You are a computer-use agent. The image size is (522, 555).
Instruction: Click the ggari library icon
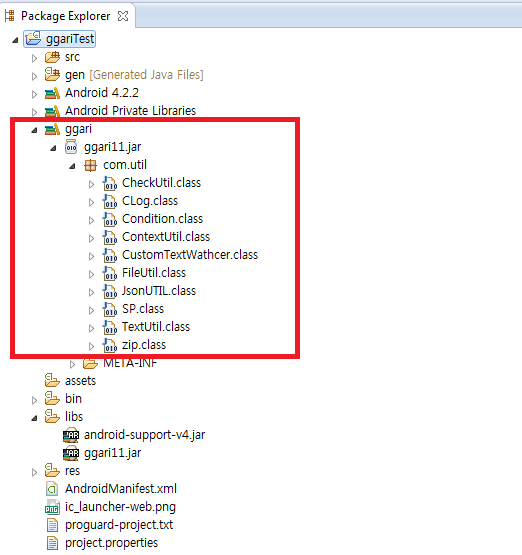point(52,129)
